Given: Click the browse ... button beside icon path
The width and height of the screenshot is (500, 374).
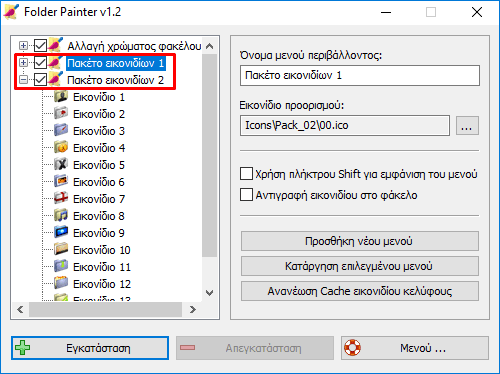Looking at the screenshot, I should tap(467, 126).
